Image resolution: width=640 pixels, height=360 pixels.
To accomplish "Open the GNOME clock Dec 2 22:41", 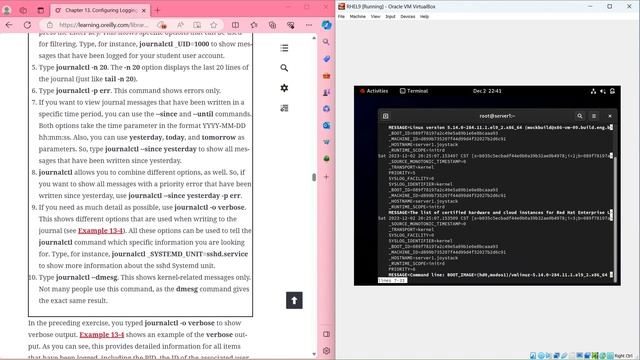I will (x=487, y=91).
